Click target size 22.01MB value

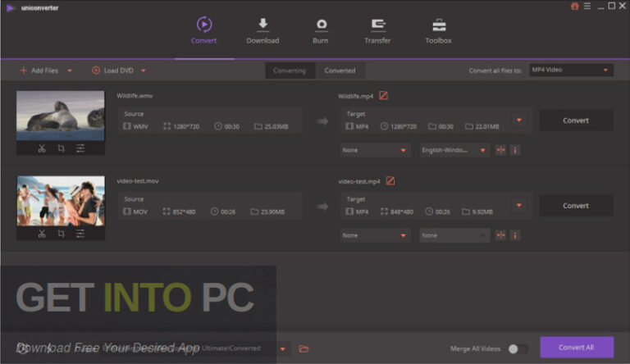pos(487,126)
